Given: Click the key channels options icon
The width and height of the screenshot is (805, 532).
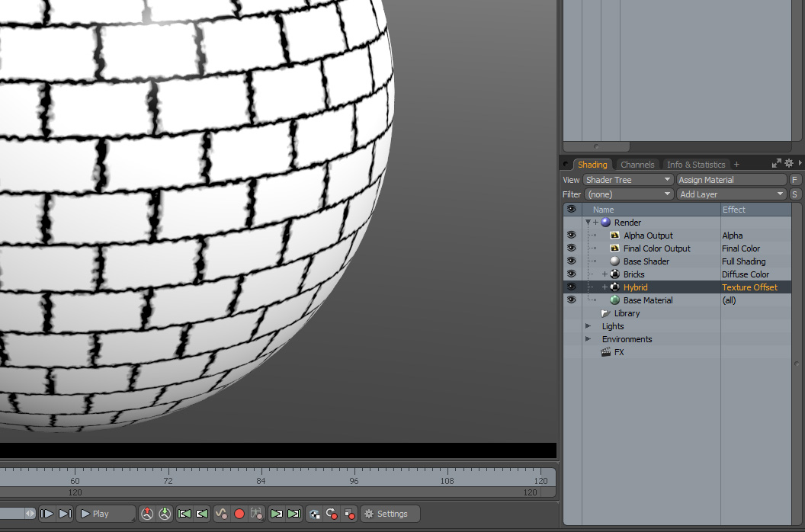Looking at the screenshot, I should [257, 514].
